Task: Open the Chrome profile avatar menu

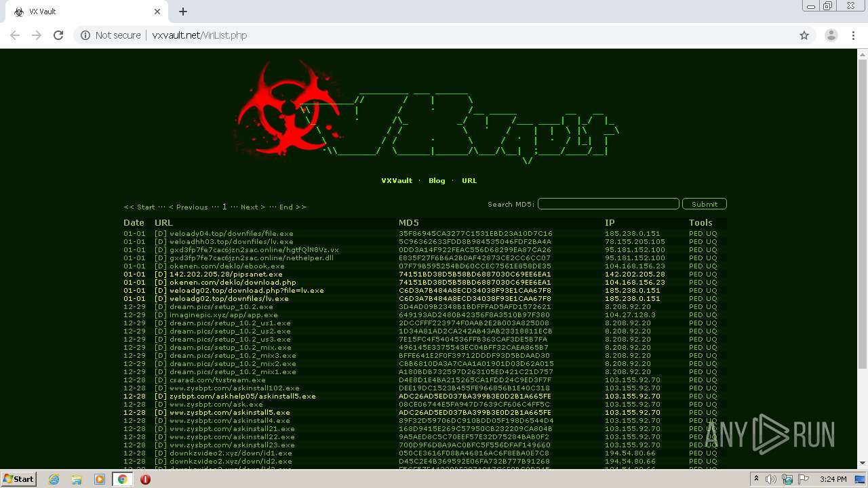Action: click(831, 35)
